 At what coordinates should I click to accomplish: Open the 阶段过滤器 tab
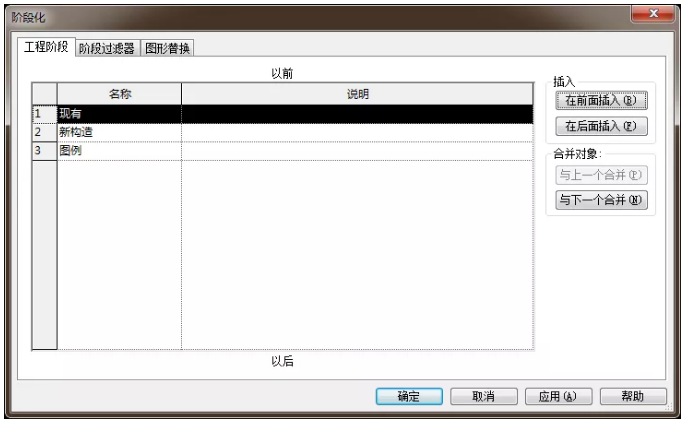[x=106, y=48]
